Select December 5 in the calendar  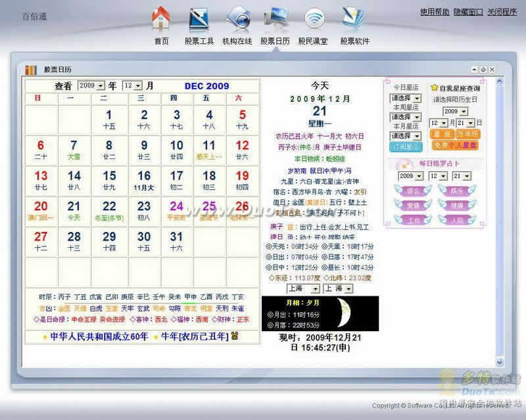click(x=242, y=120)
